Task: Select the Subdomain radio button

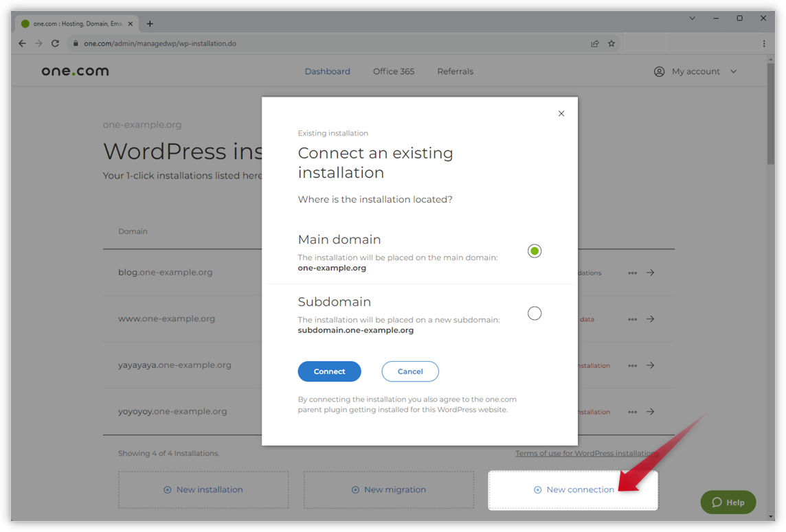Action: [535, 313]
